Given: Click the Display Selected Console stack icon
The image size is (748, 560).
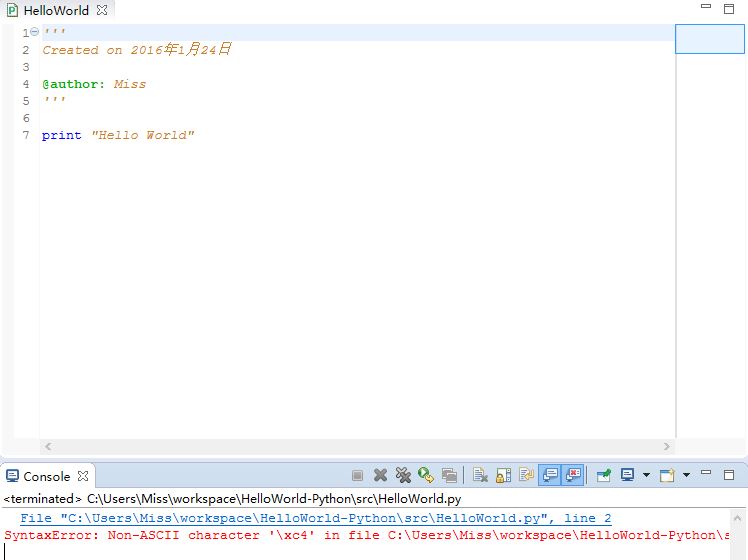Looking at the screenshot, I should tap(449, 475).
